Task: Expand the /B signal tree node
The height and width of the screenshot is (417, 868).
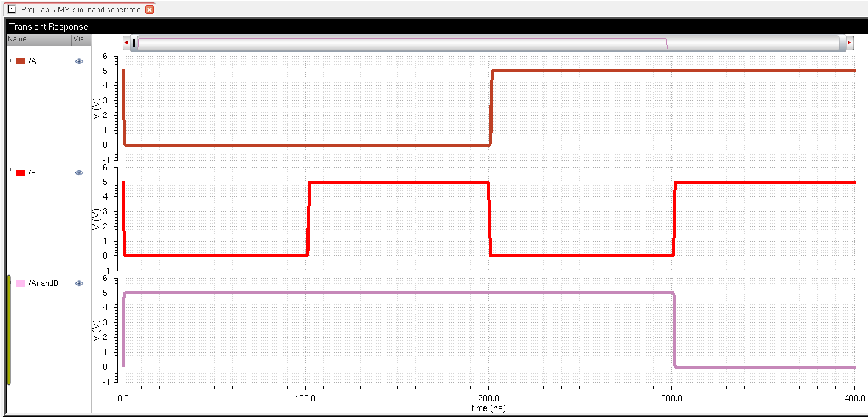Action: [12, 172]
